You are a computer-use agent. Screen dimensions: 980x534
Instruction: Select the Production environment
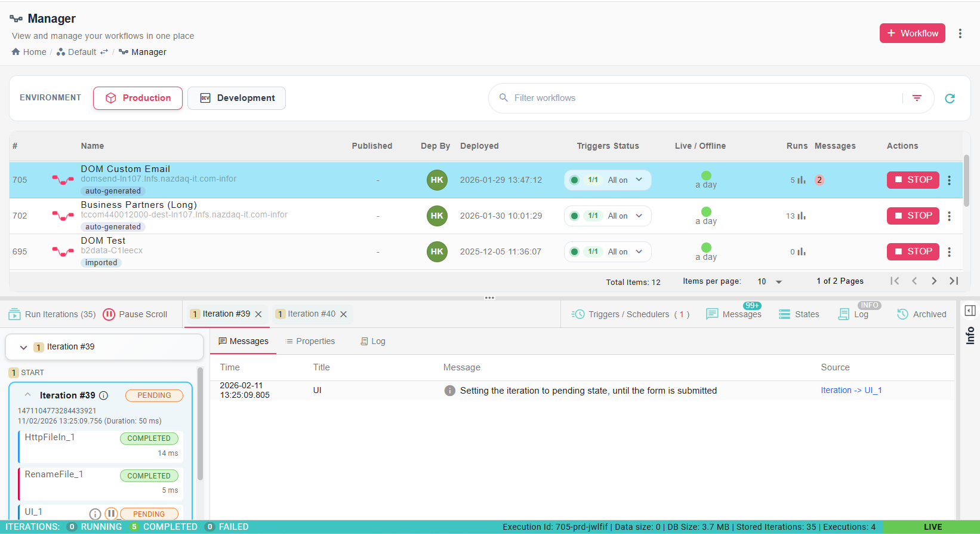(x=138, y=98)
